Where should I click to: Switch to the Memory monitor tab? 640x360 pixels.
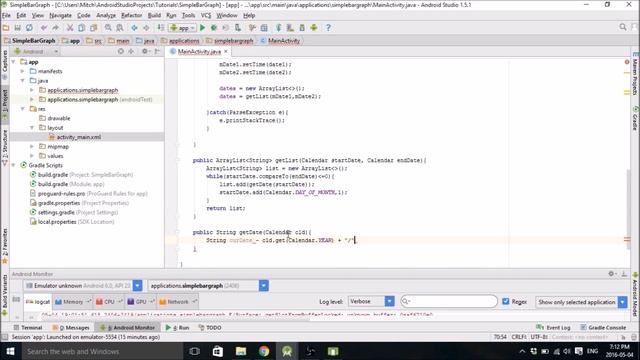coord(73,302)
